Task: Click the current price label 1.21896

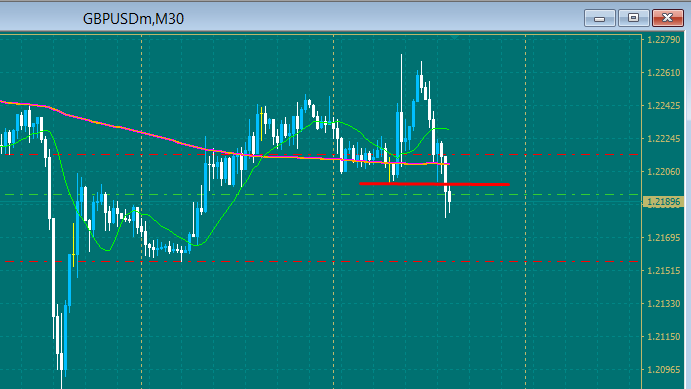Action: click(x=664, y=202)
